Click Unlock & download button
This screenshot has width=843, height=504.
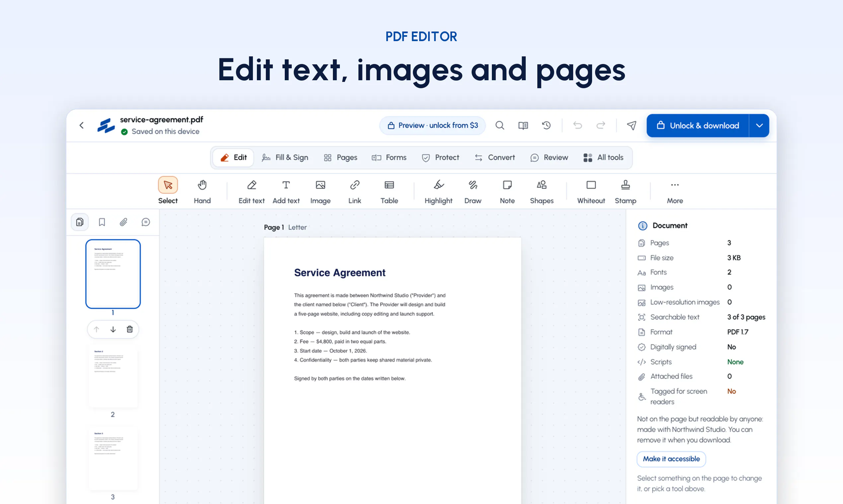point(698,125)
